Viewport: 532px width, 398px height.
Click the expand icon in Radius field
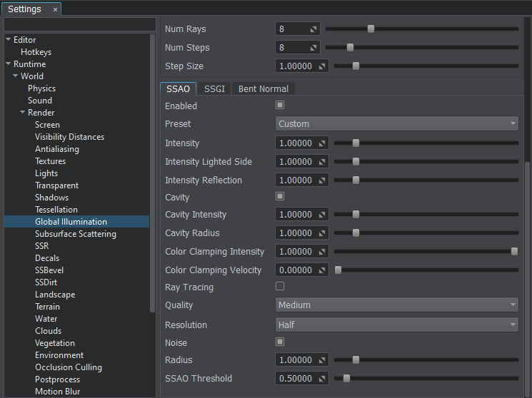pos(322,360)
